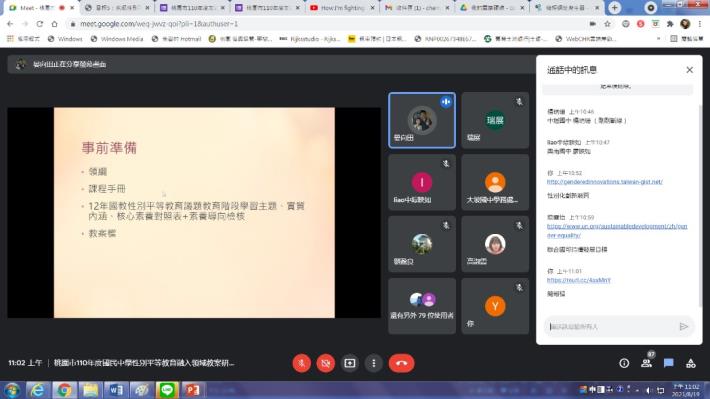Open PowerPoint from the taskbar
Viewport: 710px width, 399px height.
193,390
